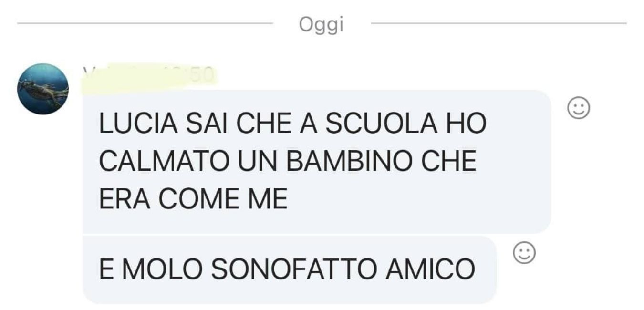Open the sender's sea turtle profile picture

pyautogui.click(x=43, y=89)
